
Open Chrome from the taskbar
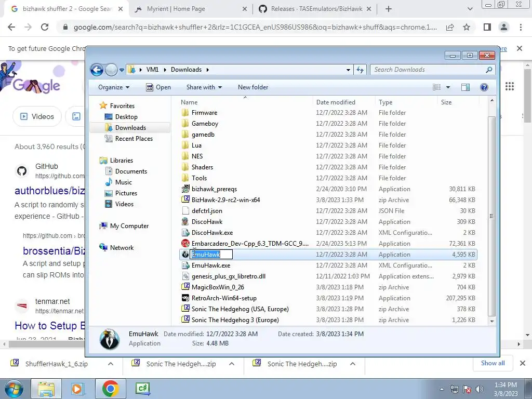pos(110,389)
